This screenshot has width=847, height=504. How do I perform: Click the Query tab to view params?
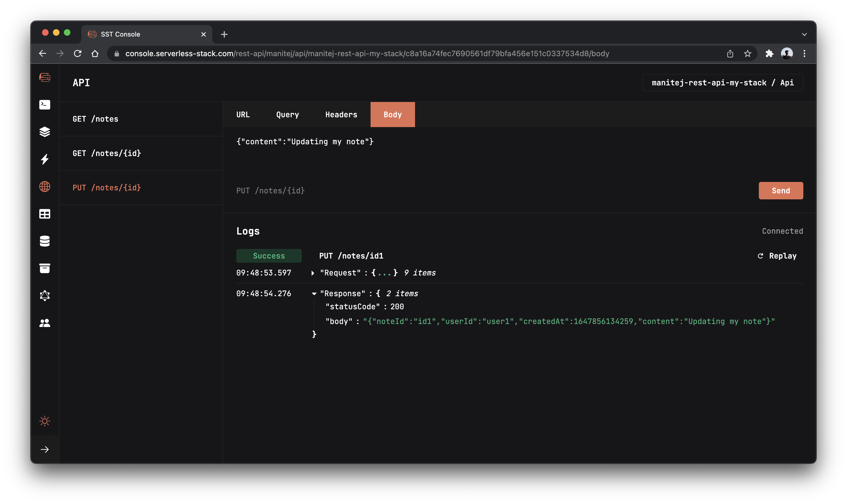point(288,114)
